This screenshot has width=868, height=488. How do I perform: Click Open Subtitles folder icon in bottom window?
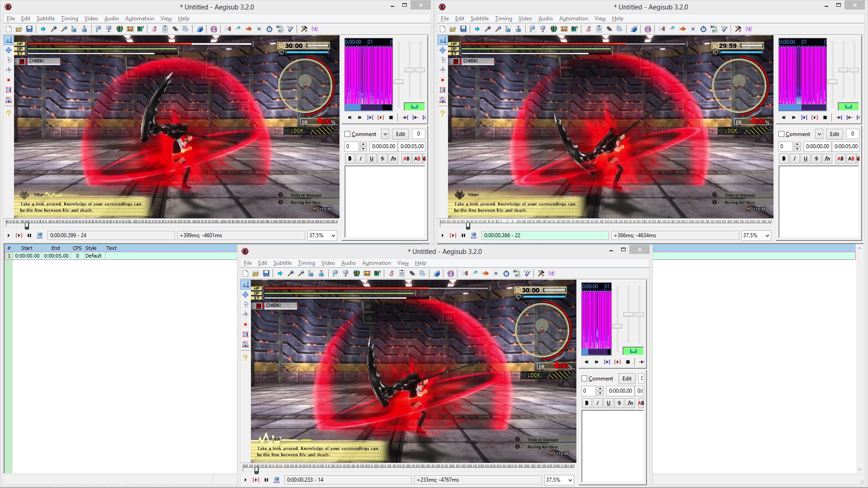(x=256, y=273)
